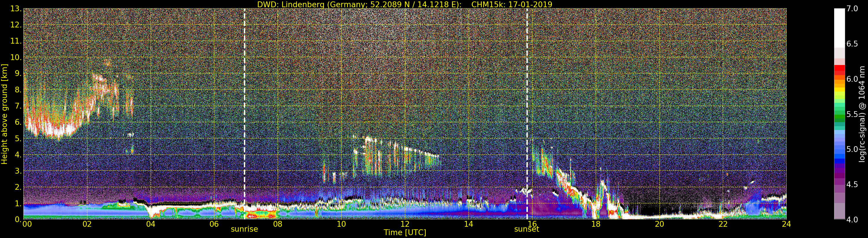This screenshot has height=238, width=868.
Task: Click time axis tick "12"
Action: click(x=405, y=224)
